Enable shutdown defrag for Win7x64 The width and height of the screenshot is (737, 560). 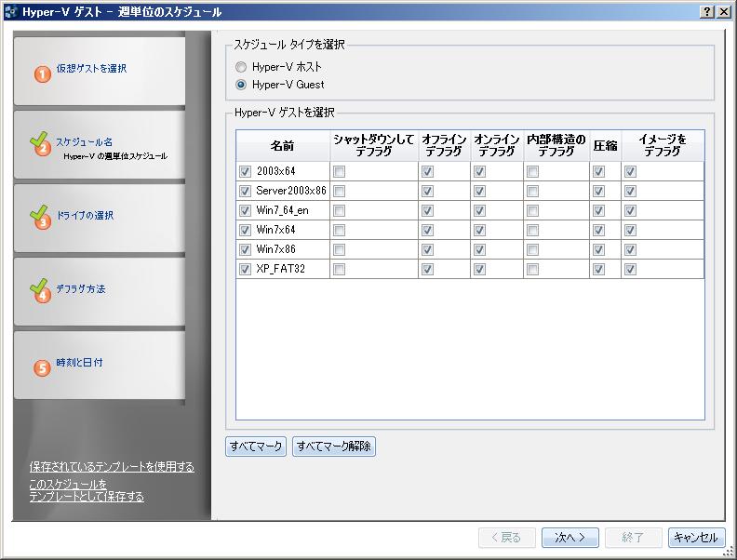339,230
